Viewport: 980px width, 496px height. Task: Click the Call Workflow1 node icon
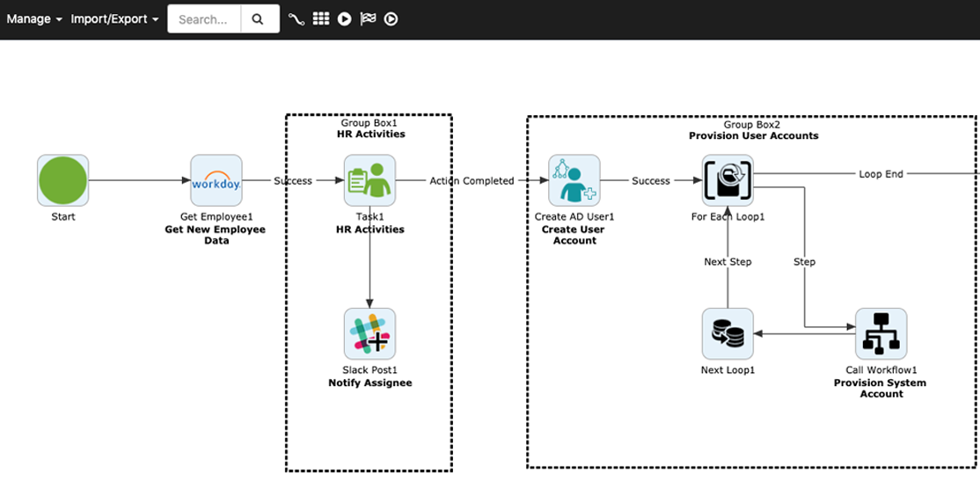(x=881, y=333)
